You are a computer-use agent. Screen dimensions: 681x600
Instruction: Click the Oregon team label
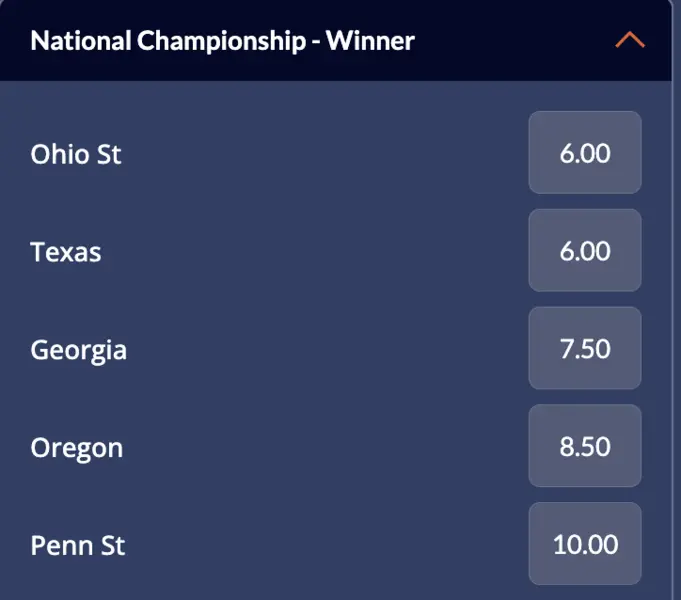[77, 447]
